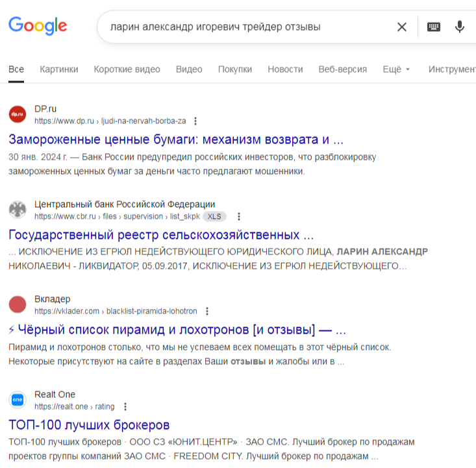Open the ТОП-100 лучших брокеров link
The image size is (476, 468).
tap(89, 425)
